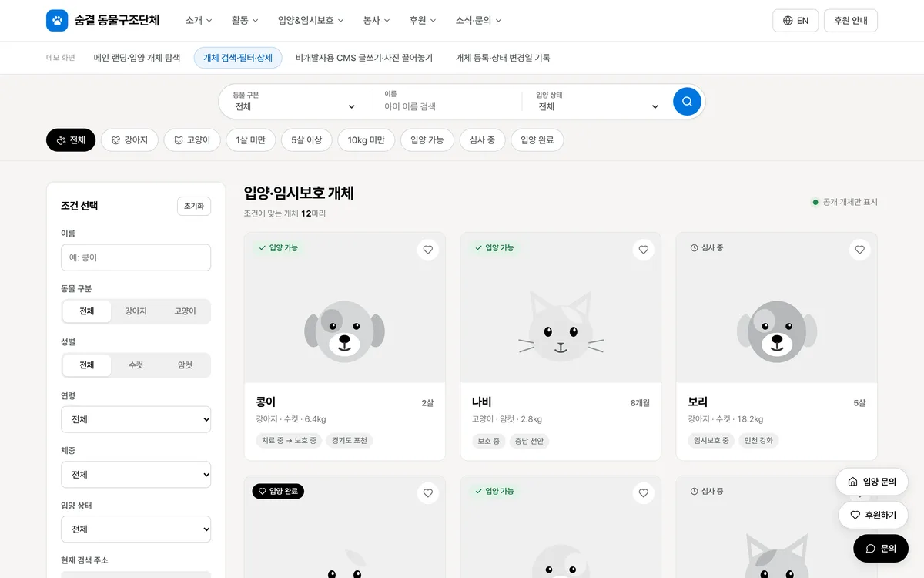
Task: Click the paw logo icon in header
Action: point(57,21)
